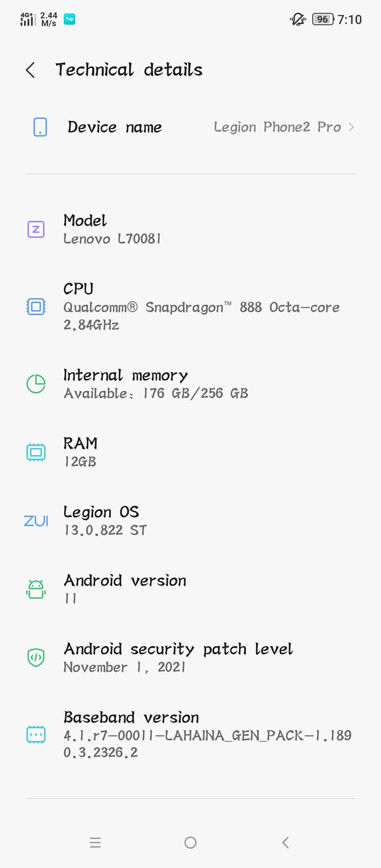Screen dimensions: 381x868
Task: Tap the green Internal memory pie icon
Action: tap(36, 384)
